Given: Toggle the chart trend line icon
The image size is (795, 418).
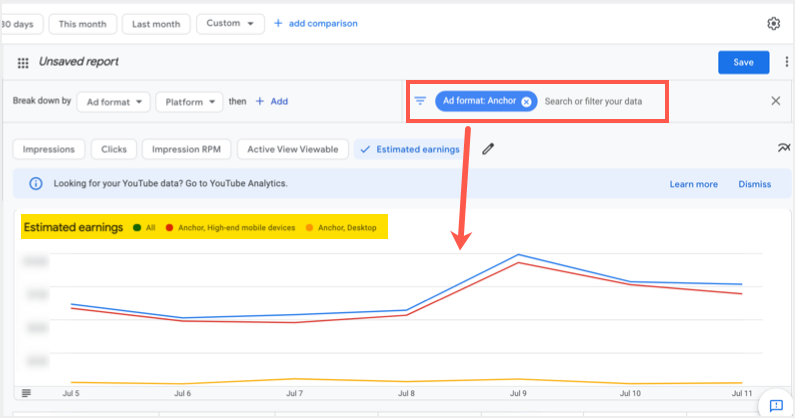Looking at the screenshot, I should [783, 148].
